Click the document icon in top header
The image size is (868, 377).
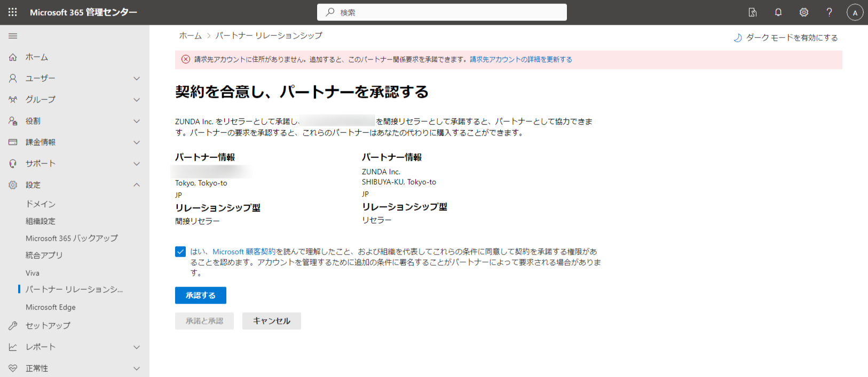(753, 12)
